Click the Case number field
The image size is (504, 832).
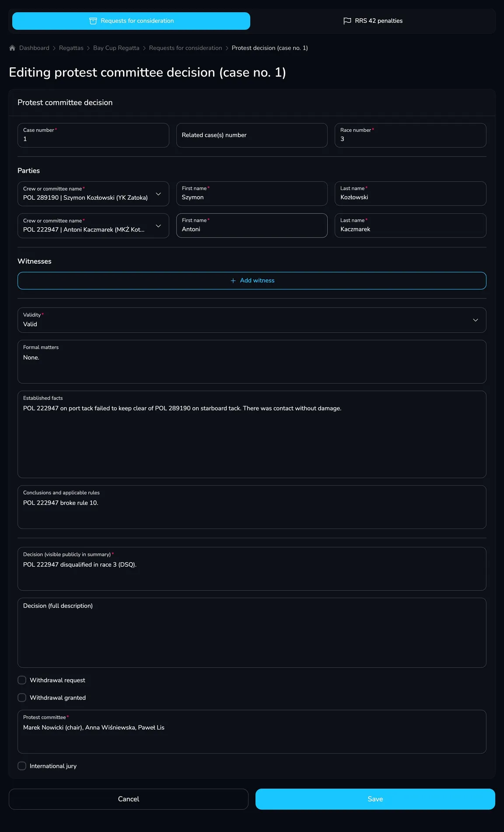coord(93,135)
